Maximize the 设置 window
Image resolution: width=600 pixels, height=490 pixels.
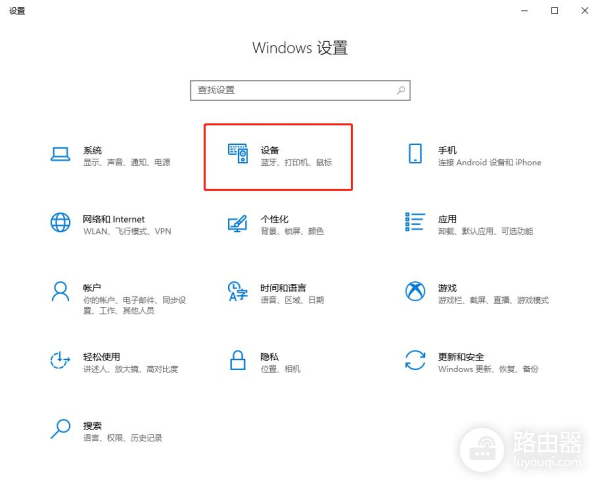pyautogui.click(x=554, y=11)
